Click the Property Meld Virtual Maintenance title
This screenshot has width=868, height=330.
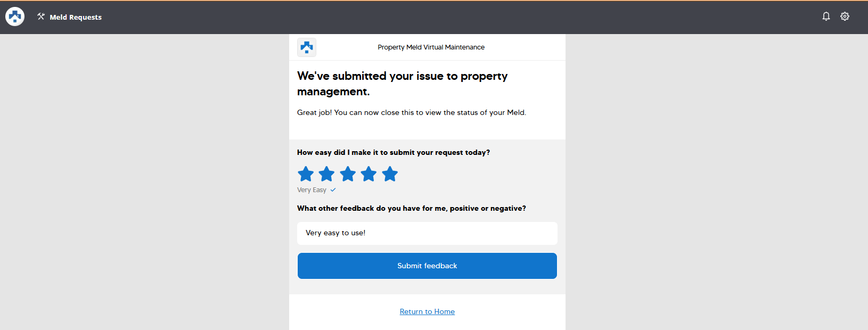click(431, 47)
